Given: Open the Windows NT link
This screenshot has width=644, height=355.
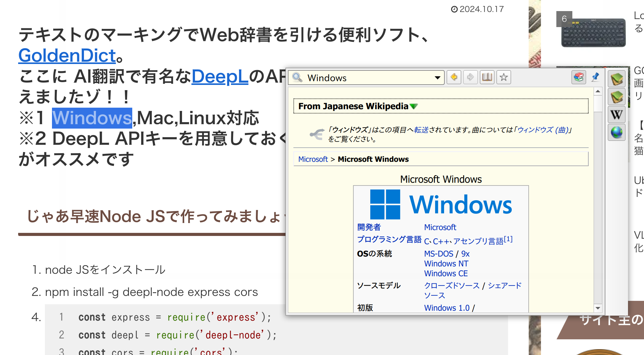Looking at the screenshot, I should pos(446,264).
